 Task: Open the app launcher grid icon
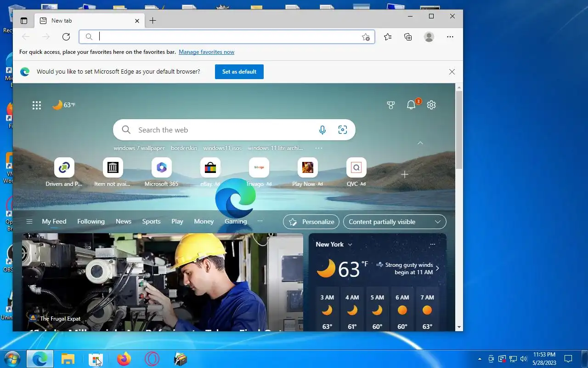(x=37, y=105)
